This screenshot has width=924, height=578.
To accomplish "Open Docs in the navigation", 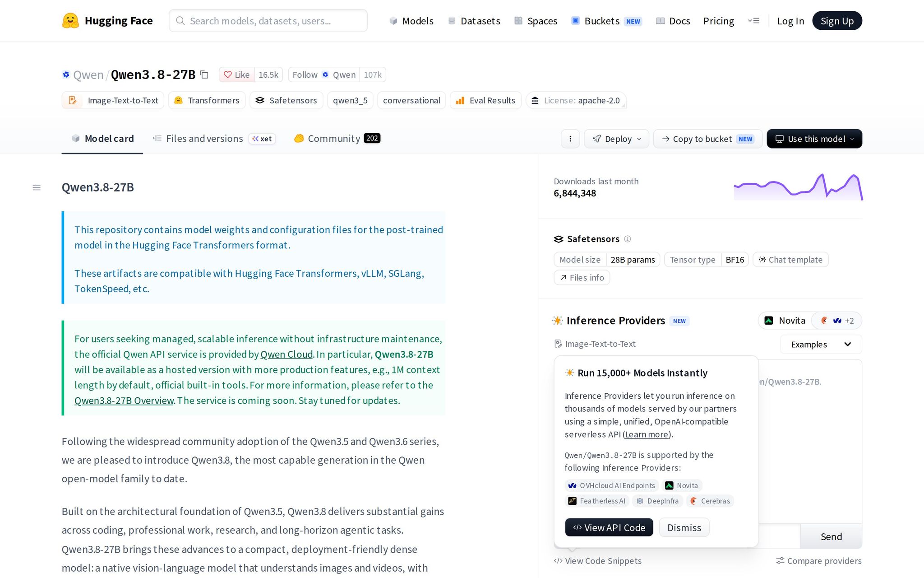I will [673, 21].
